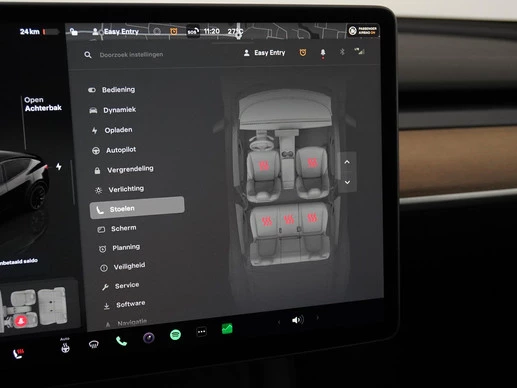Click the Software download icon
Screen dimensions: 517x388
coord(107,306)
